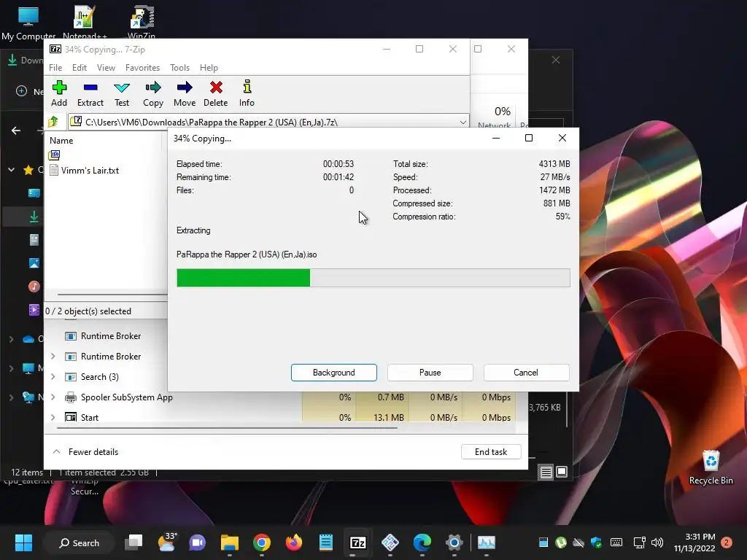
Task: Open the Help menu
Action: pyautogui.click(x=209, y=68)
